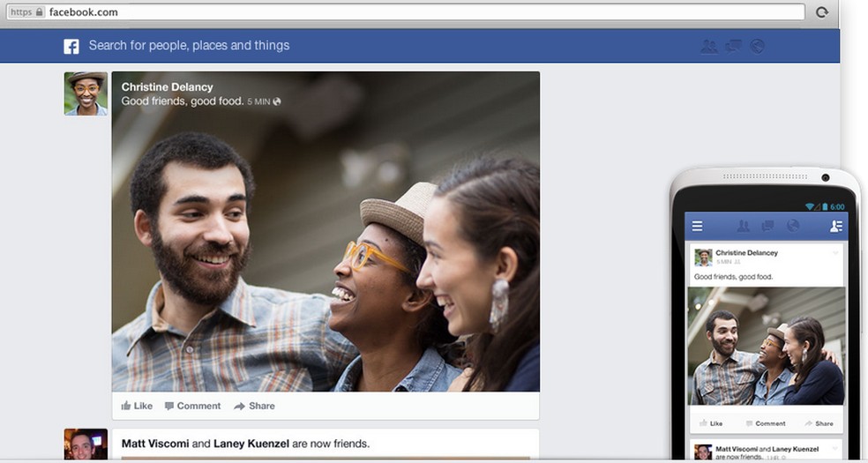This screenshot has width=868, height=463.
Task: Tap Christine's avatar on the phone post
Action: coord(703,258)
